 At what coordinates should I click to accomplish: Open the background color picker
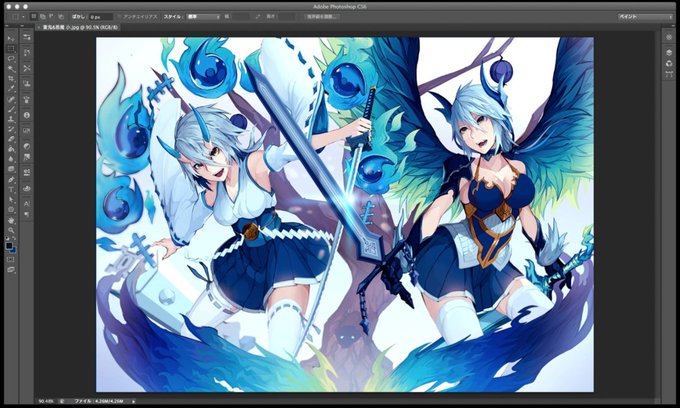pyautogui.click(x=14, y=251)
